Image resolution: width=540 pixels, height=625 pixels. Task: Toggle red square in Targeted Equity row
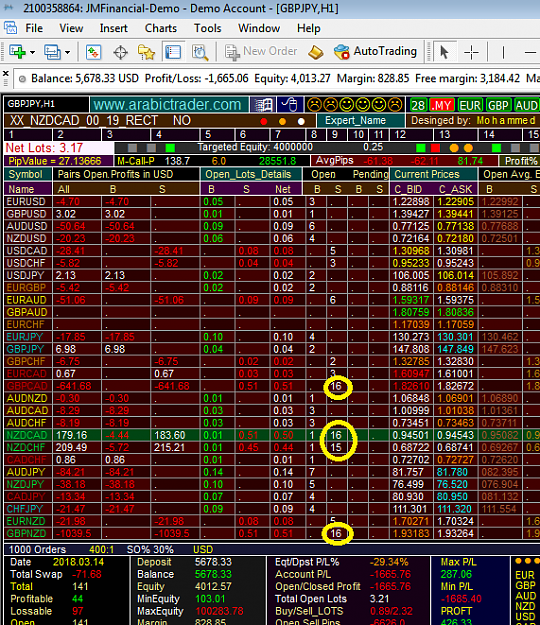435,148
